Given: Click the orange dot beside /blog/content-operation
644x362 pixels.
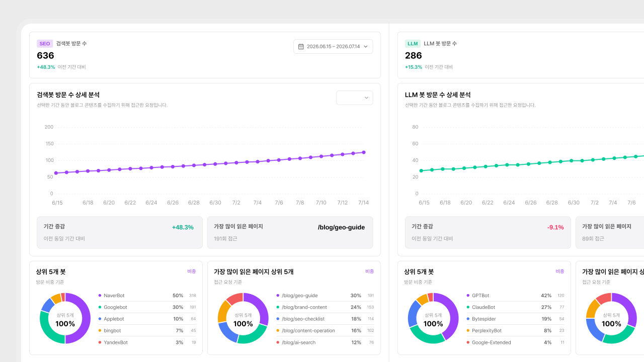Looking at the screenshot, I should coord(278,330).
